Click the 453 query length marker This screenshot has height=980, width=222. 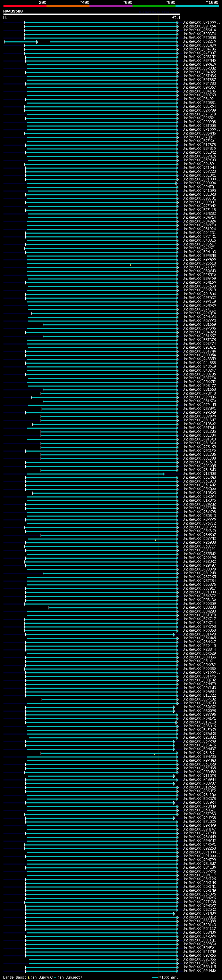point(175,17)
